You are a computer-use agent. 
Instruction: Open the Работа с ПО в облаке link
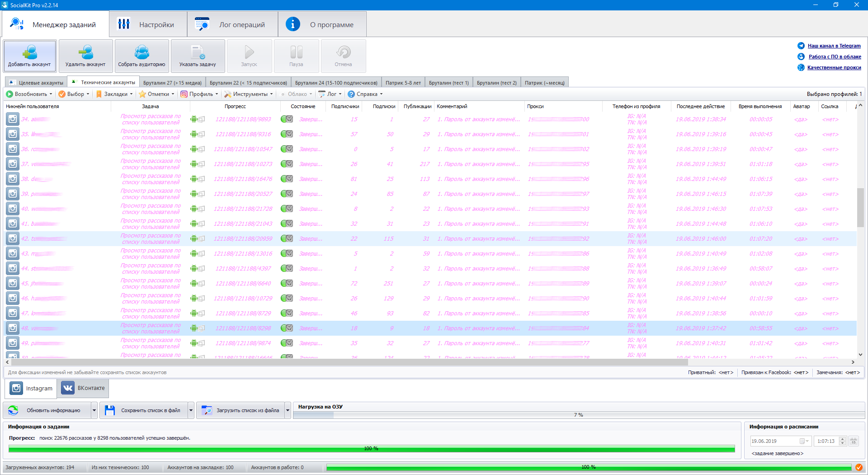(835, 57)
